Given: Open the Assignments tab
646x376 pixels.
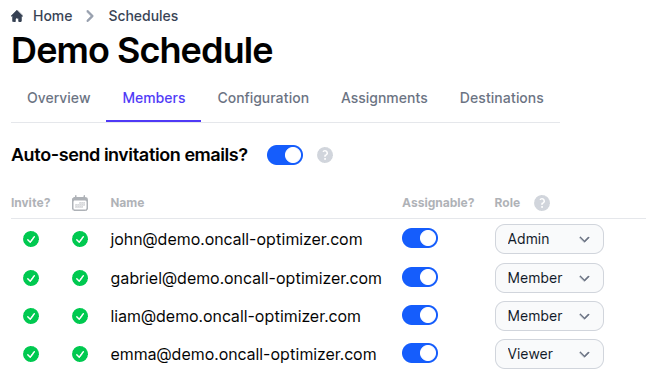Looking at the screenshot, I should click(x=384, y=98).
